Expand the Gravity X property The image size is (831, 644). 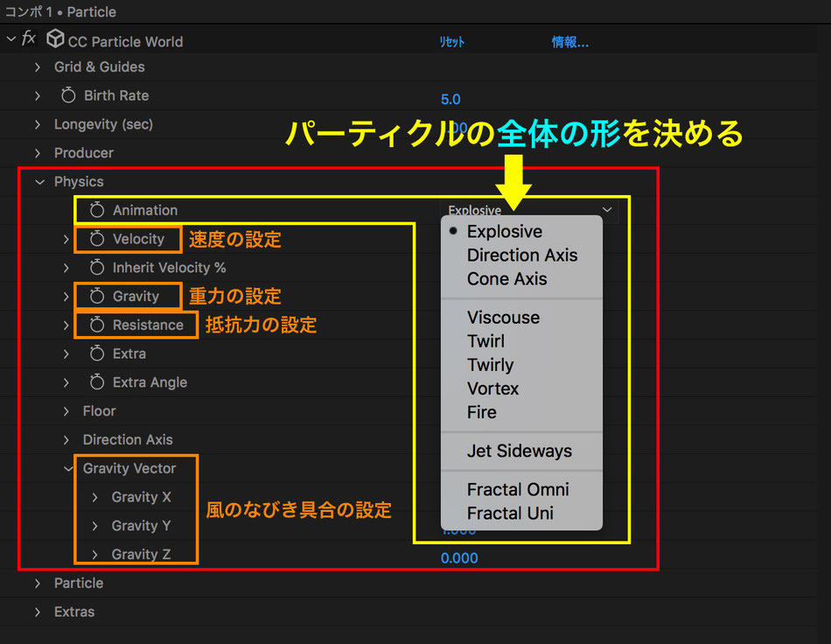pos(94,497)
